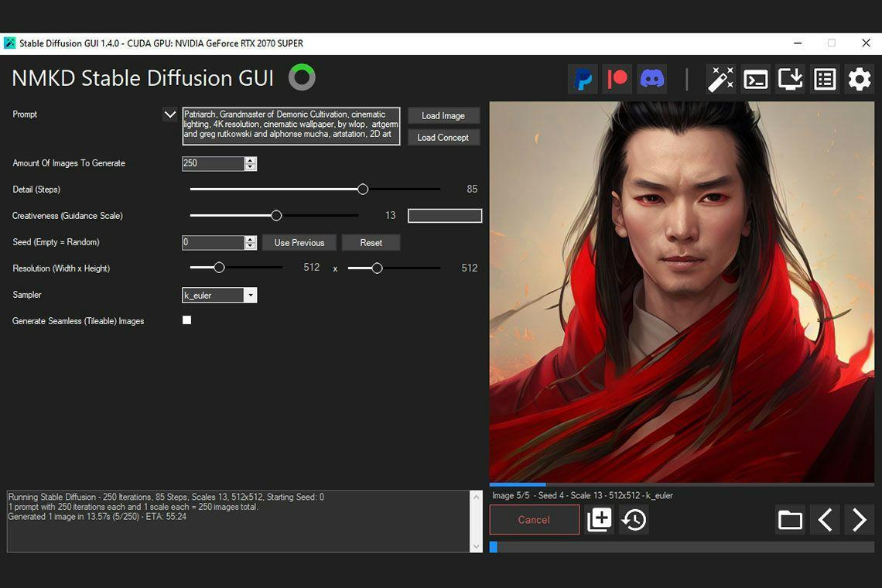Open the PayPal donation icon
The height and width of the screenshot is (588, 882).
[x=583, y=79]
